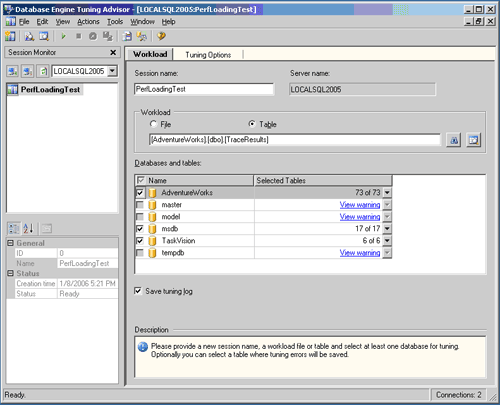Click the Stop Analysis square icon
This screenshot has width=500, height=405.
tap(79, 36)
